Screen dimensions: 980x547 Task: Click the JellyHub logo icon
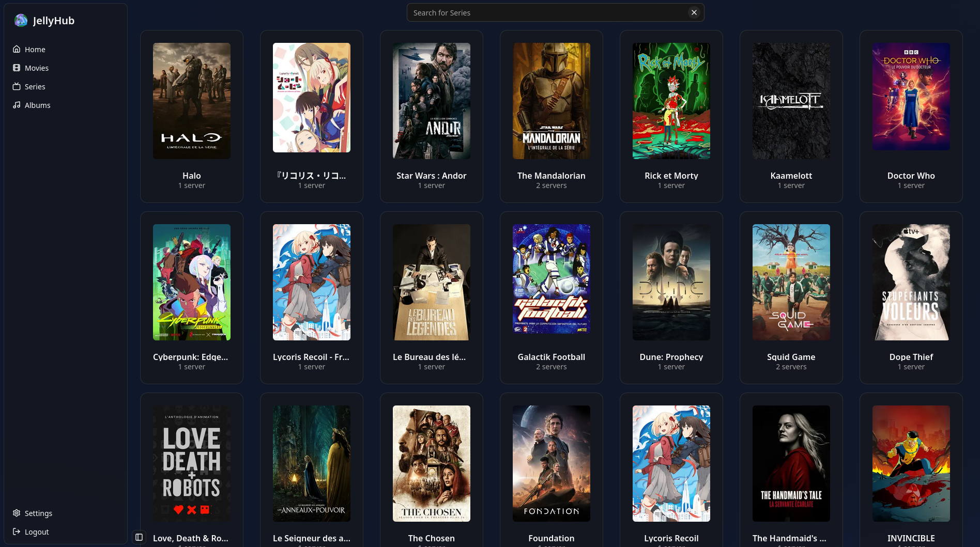21,20
